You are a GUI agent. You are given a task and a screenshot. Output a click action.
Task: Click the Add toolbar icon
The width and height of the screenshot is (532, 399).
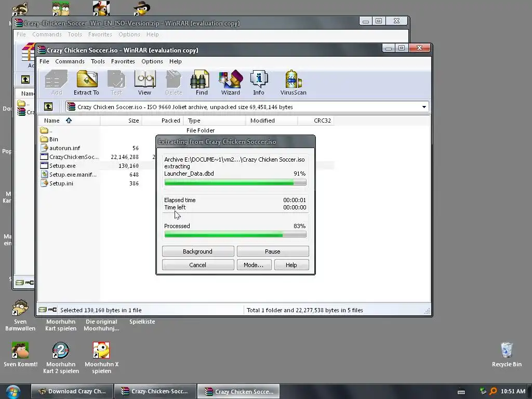[x=56, y=83]
